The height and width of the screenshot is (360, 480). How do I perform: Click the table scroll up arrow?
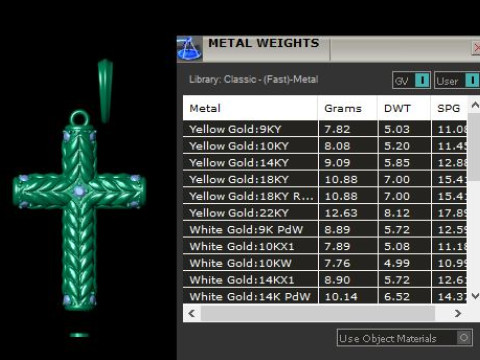point(475,105)
